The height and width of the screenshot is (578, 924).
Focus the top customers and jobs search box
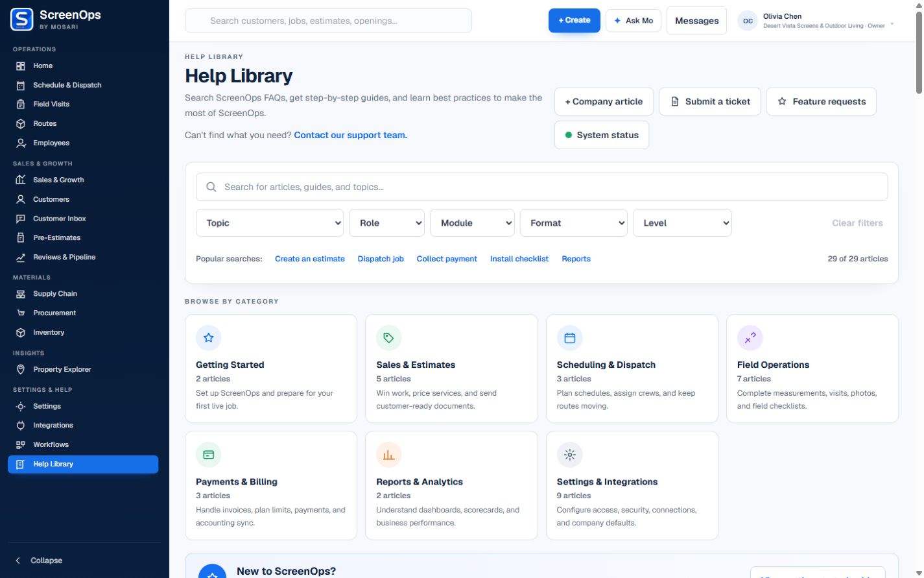328,21
